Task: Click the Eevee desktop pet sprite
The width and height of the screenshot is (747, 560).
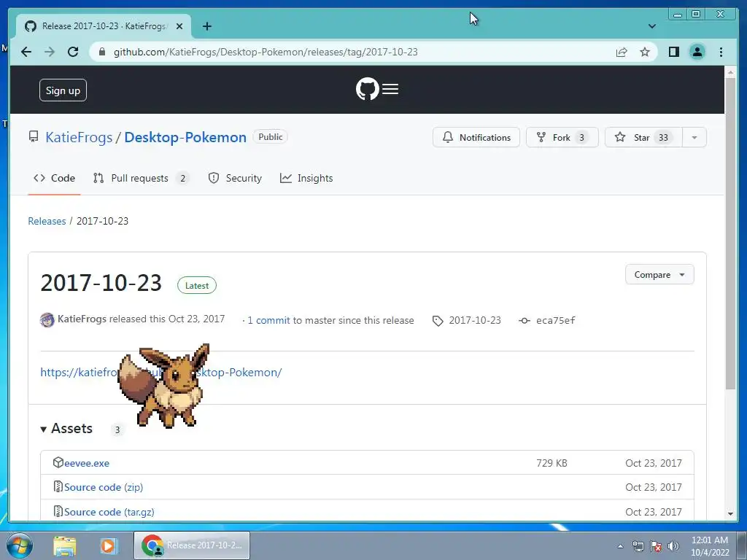Action: pyautogui.click(x=165, y=386)
